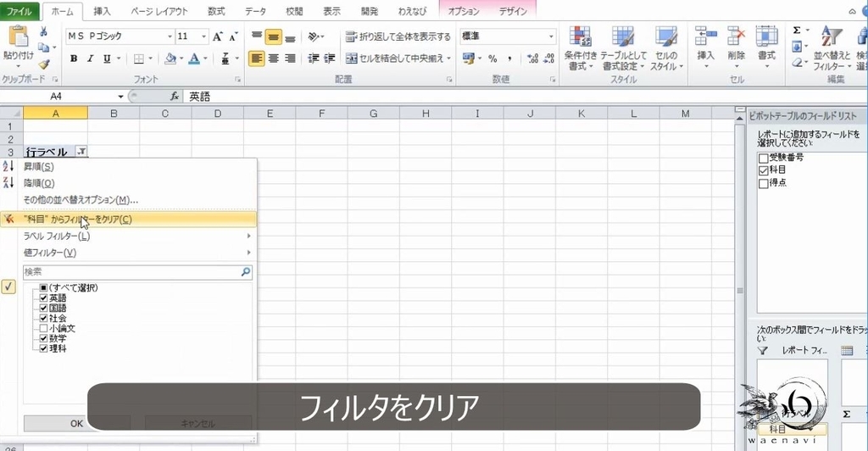Screen dimensions: 868x451
Task: Switch to the 数式 ribbon tab
Action: coord(216,11)
